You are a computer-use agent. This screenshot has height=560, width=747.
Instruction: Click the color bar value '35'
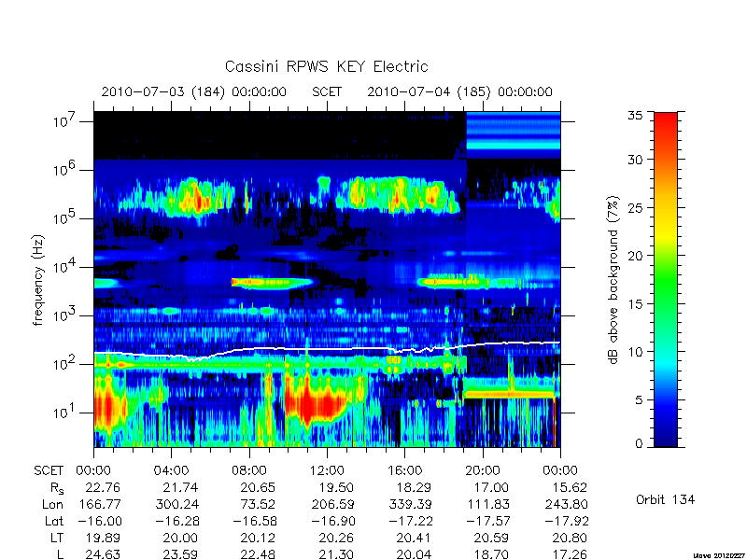638,116
